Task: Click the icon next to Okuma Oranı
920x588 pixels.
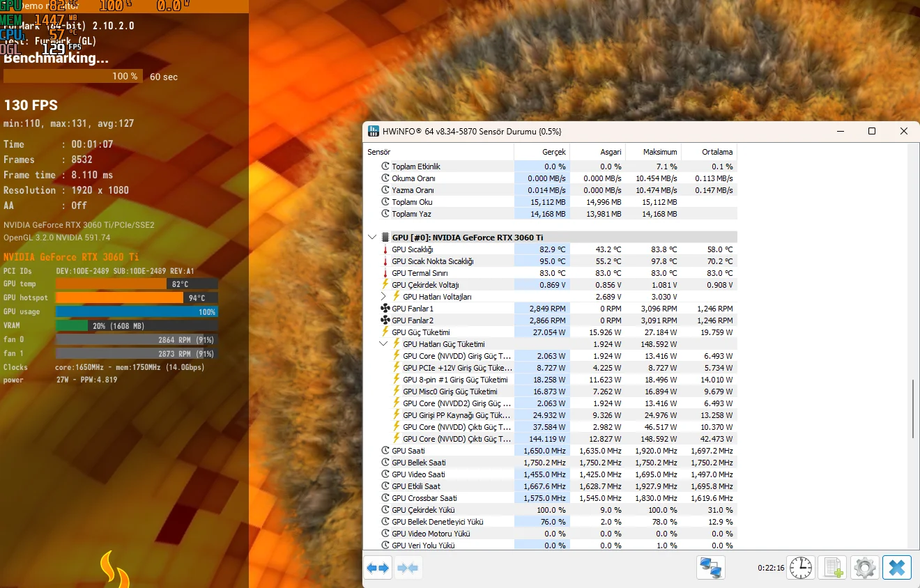Action: pos(385,178)
